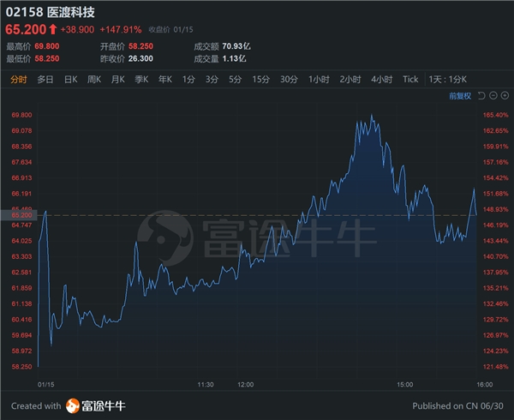Choose the 3分 interval

click(x=212, y=80)
